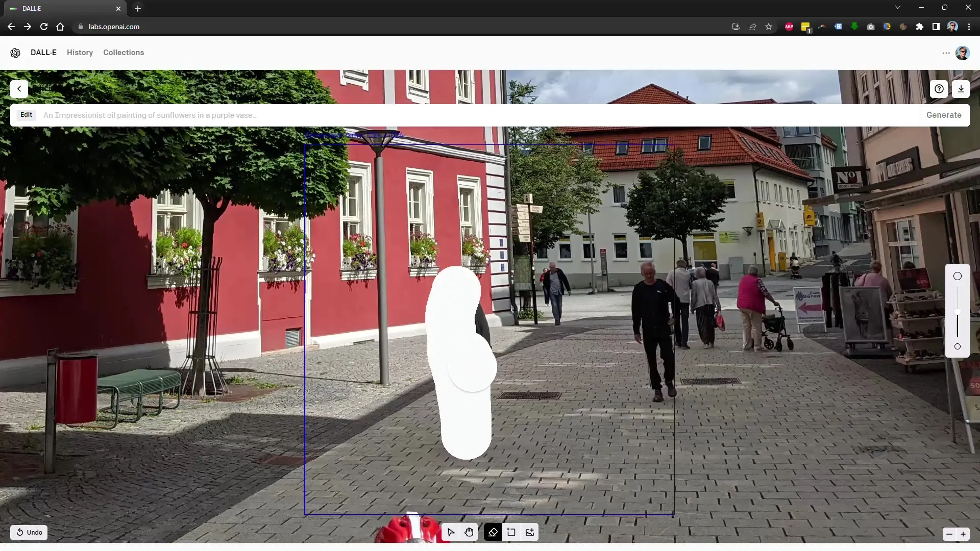
Task: Click the browser back button
Action: pos(11,27)
